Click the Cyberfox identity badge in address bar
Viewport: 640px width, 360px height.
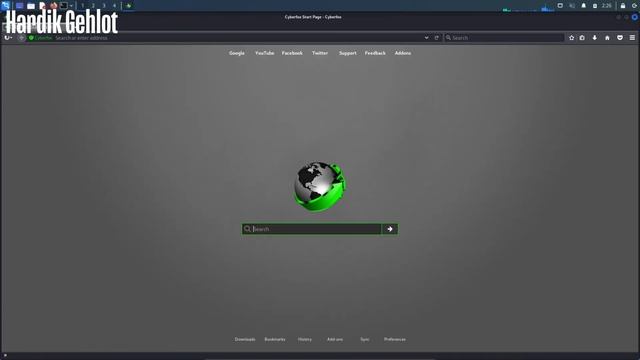[x=40, y=38]
